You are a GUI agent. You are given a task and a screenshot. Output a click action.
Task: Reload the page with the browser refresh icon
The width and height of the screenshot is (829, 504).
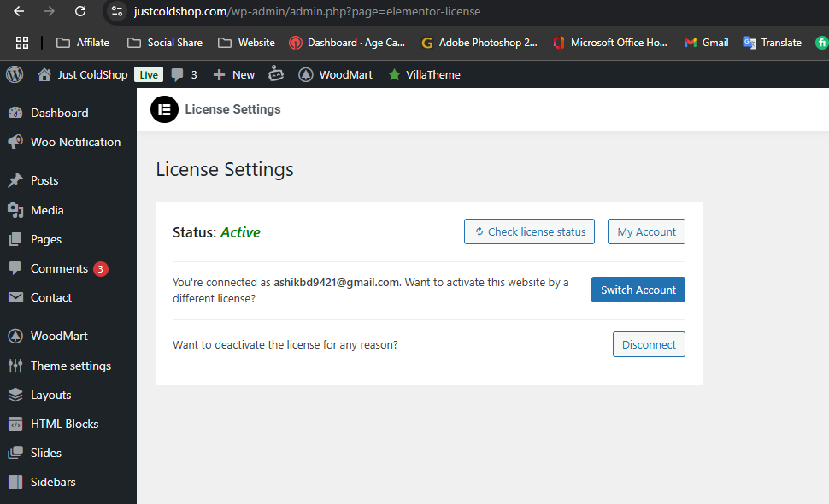79,12
